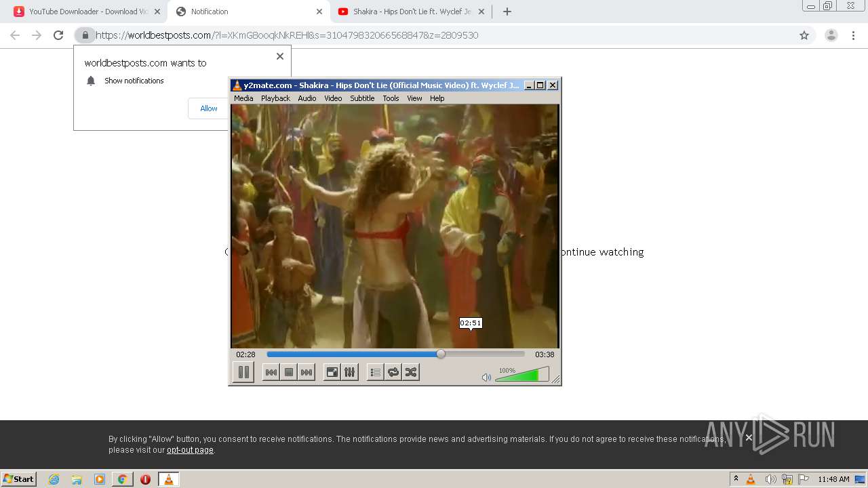Close the YouTube Downloader tab
868x488 pixels.
(x=157, y=12)
